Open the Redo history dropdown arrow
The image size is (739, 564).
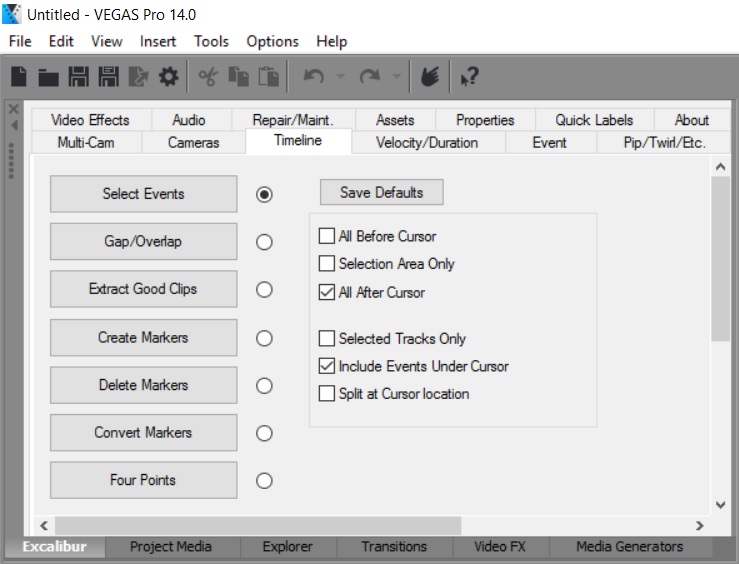coord(397,77)
